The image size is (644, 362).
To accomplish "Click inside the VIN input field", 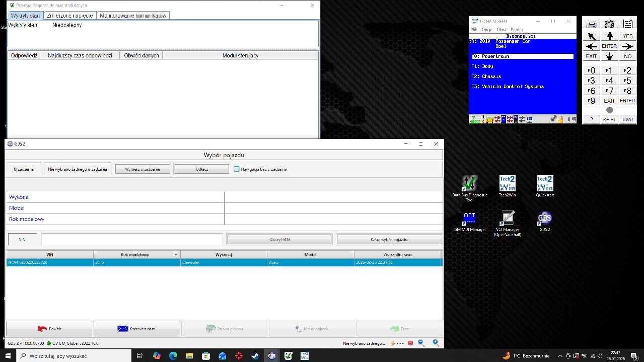I will tap(131, 240).
